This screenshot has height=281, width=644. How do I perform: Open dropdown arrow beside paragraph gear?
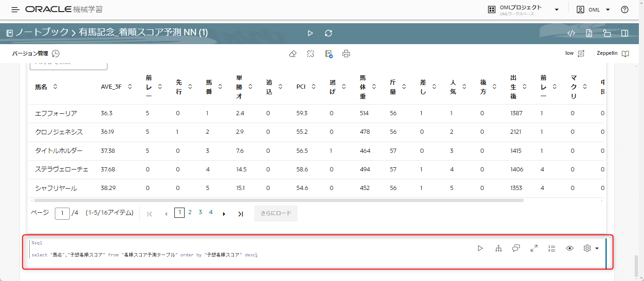[597, 248]
